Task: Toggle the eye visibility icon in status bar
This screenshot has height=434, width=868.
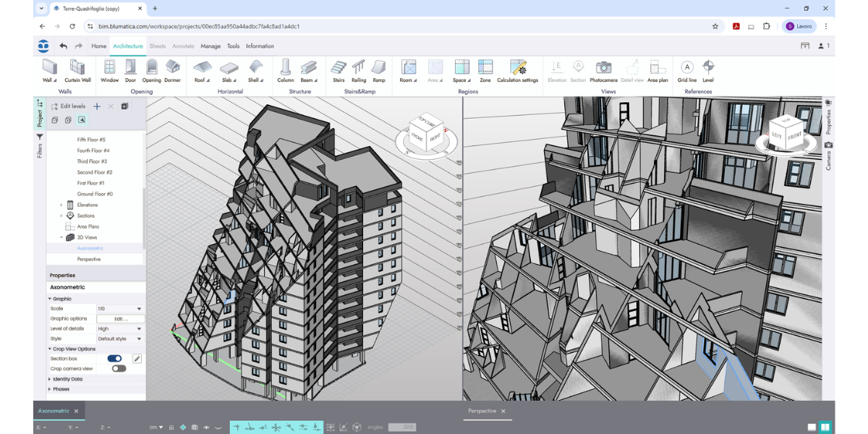Action: 206,427
